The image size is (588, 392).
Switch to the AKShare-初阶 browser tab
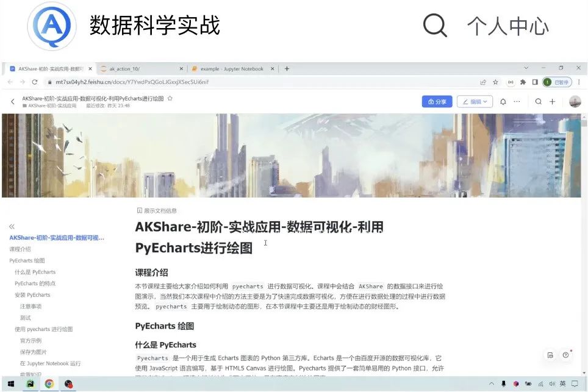point(50,69)
